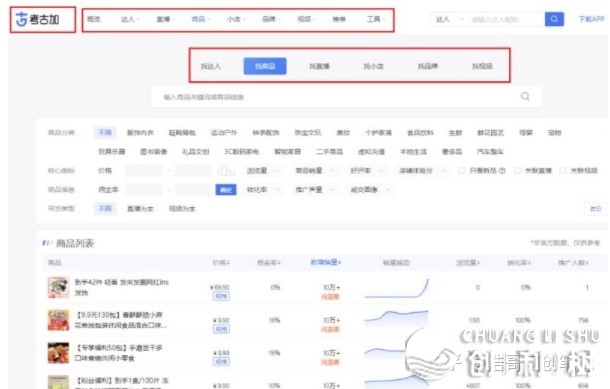The image size is (610, 389).
Task: Switch to the 找小店 tab
Action: (373, 66)
